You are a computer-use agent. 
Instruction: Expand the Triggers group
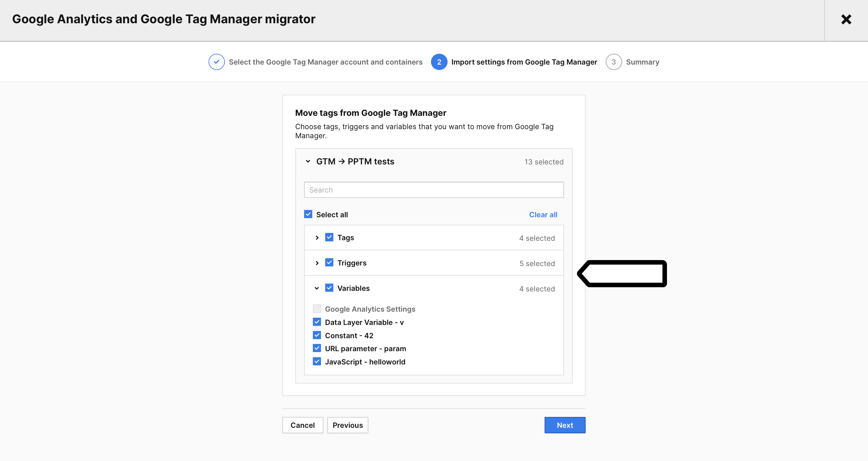(x=317, y=263)
